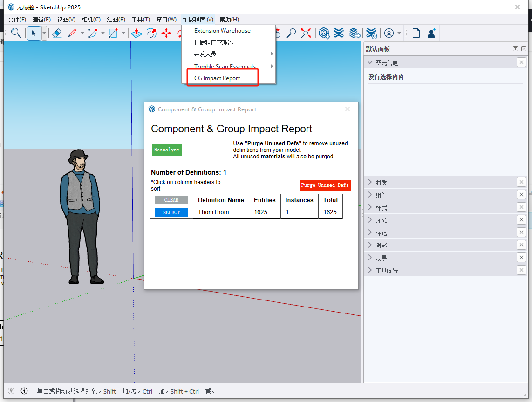Open the 帮助(H) menu
This screenshot has height=402, width=532.
click(229, 20)
